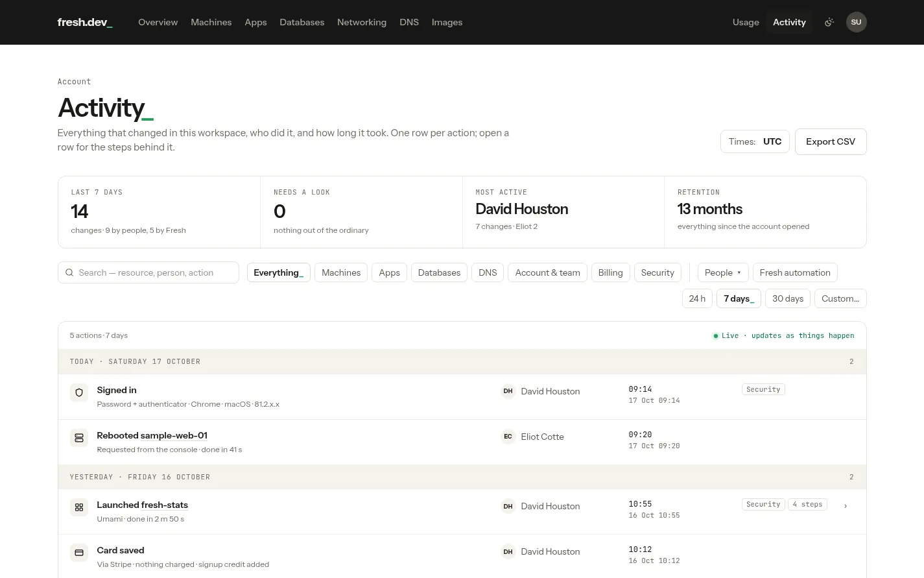The image size is (924, 578).
Task: Click the EC avatar for Eliot Cotte
Action: click(x=508, y=437)
